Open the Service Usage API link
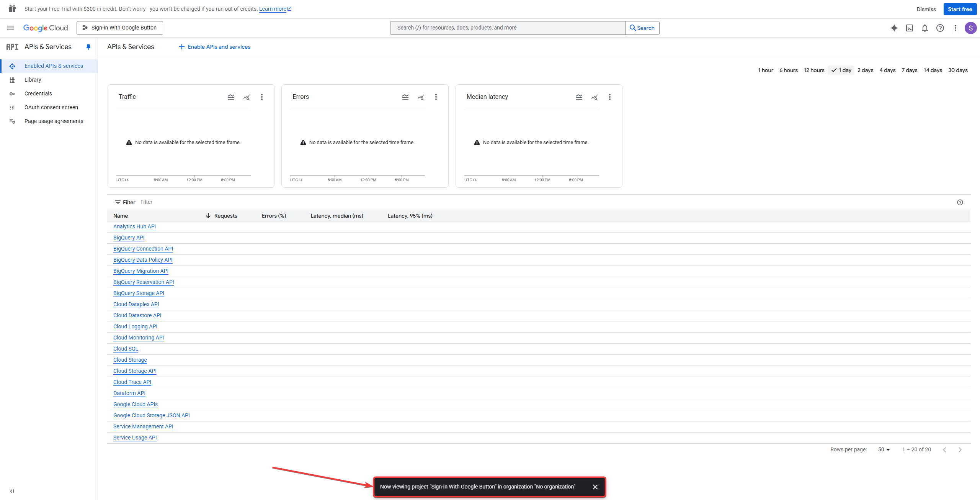Image resolution: width=980 pixels, height=500 pixels. (x=135, y=438)
